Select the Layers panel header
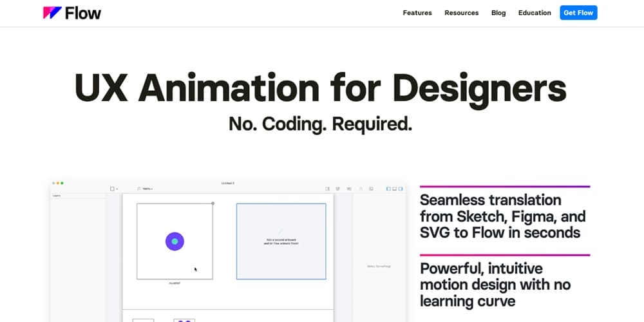Image resolution: width=644 pixels, height=322 pixels. 57,195
